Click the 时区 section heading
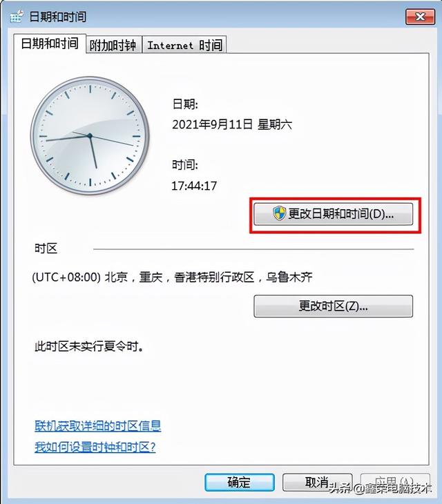 click(46, 249)
